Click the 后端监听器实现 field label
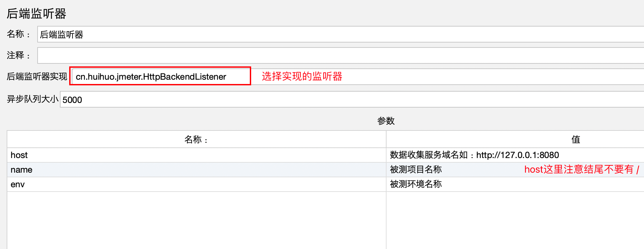The image size is (644, 249). pos(37,77)
